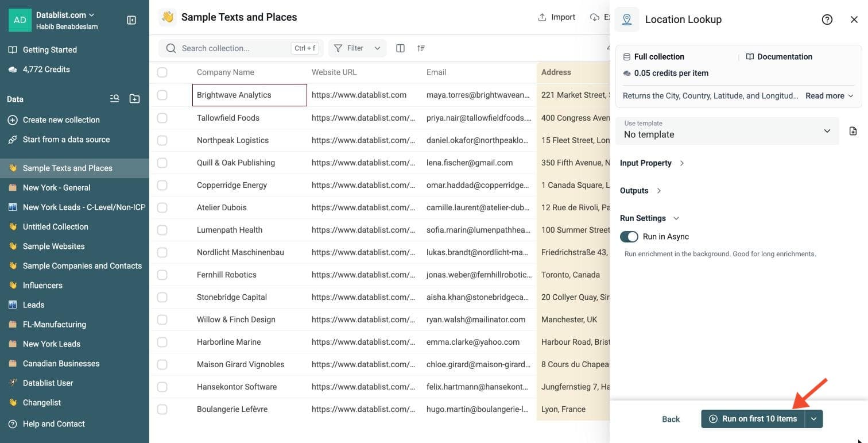The height and width of the screenshot is (443, 868).
Task: Open the Use template dropdown
Action: coord(727,131)
